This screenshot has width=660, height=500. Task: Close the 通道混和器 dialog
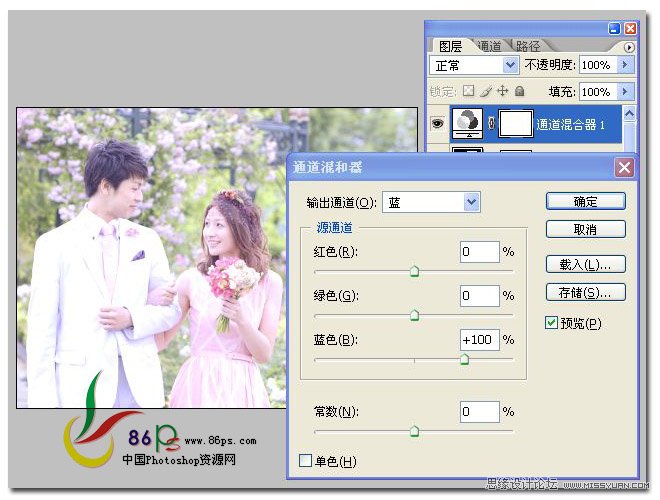coord(624,168)
